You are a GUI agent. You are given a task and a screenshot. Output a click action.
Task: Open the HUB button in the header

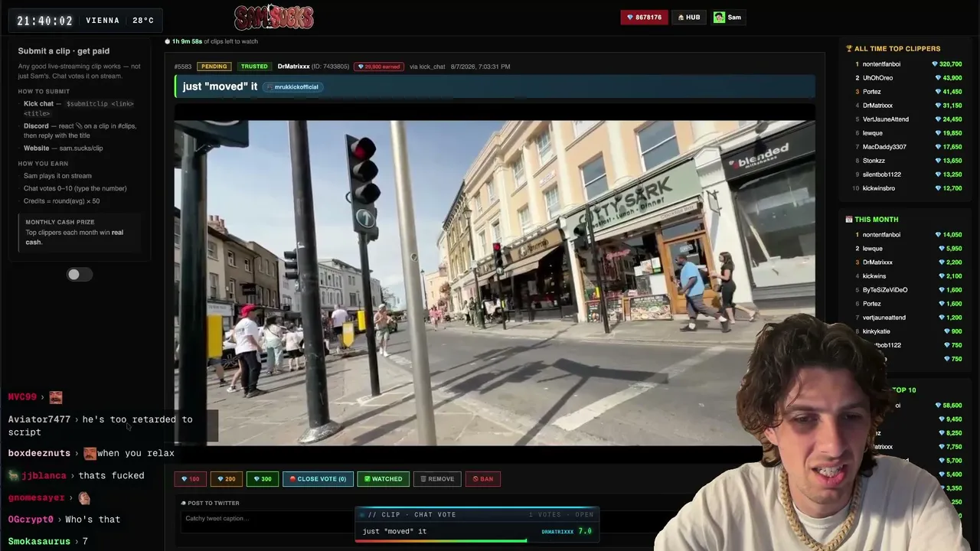coord(689,17)
